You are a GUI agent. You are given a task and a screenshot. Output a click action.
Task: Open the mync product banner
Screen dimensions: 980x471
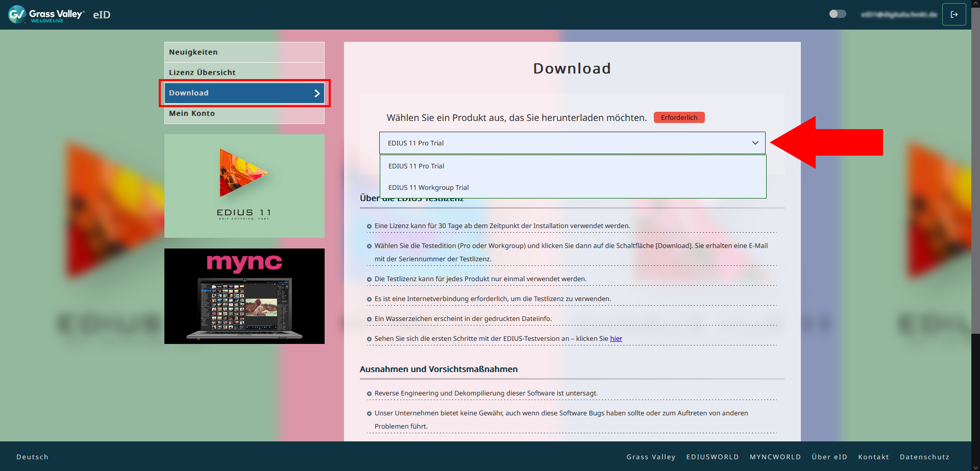pos(244,296)
